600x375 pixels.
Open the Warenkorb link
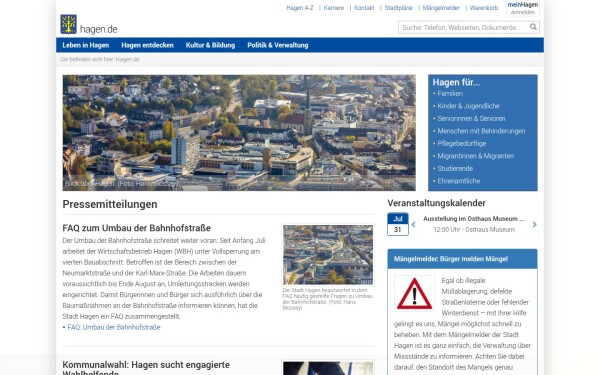coord(484,8)
